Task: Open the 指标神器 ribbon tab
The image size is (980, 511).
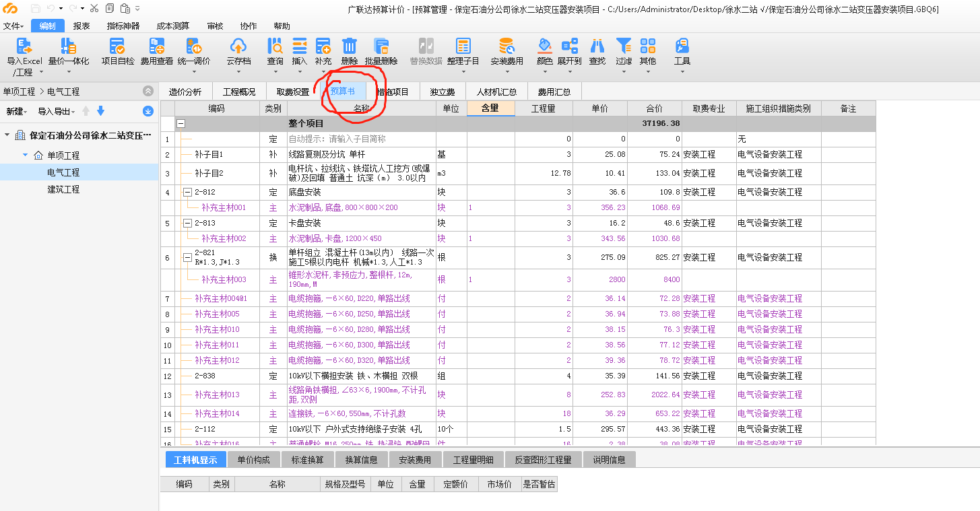Action: click(123, 26)
